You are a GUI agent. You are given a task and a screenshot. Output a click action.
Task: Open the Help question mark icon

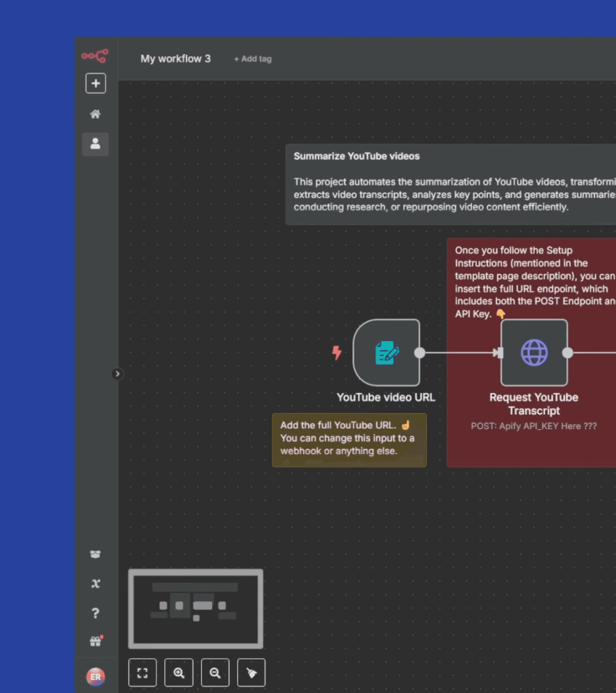95,613
